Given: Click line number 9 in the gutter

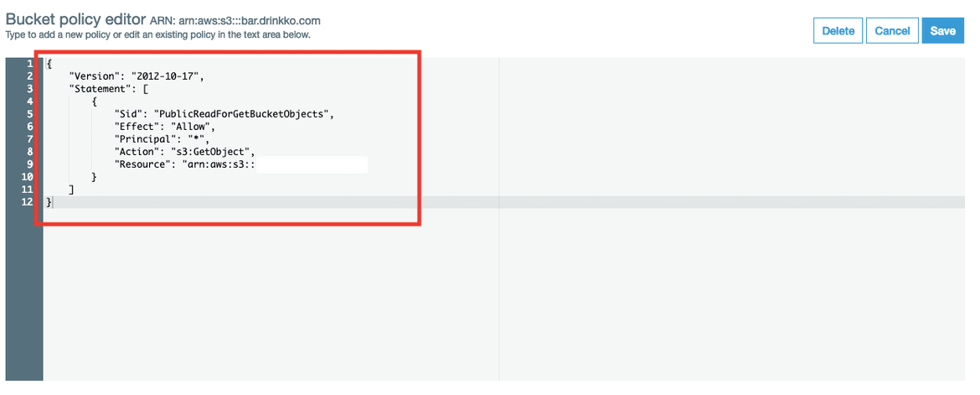Looking at the screenshot, I should tap(31, 164).
